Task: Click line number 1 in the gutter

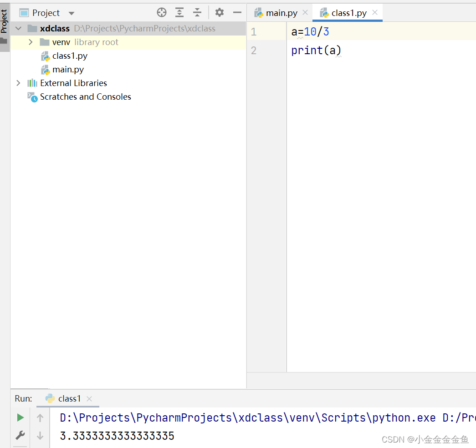Action: coord(254,32)
